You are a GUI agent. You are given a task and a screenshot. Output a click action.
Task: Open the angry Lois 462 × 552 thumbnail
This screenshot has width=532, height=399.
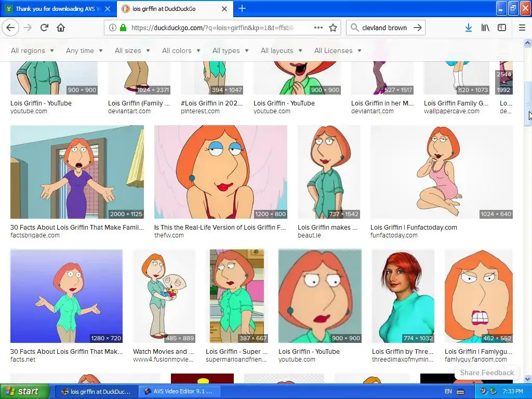[478, 296]
